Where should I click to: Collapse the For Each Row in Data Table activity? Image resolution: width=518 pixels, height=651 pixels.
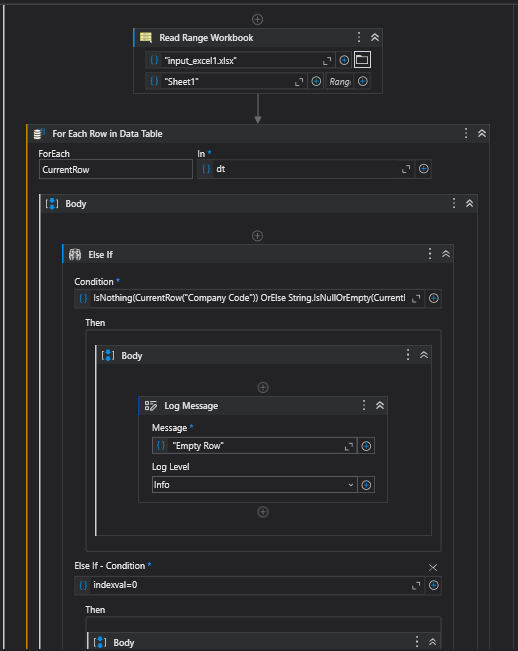482,133
